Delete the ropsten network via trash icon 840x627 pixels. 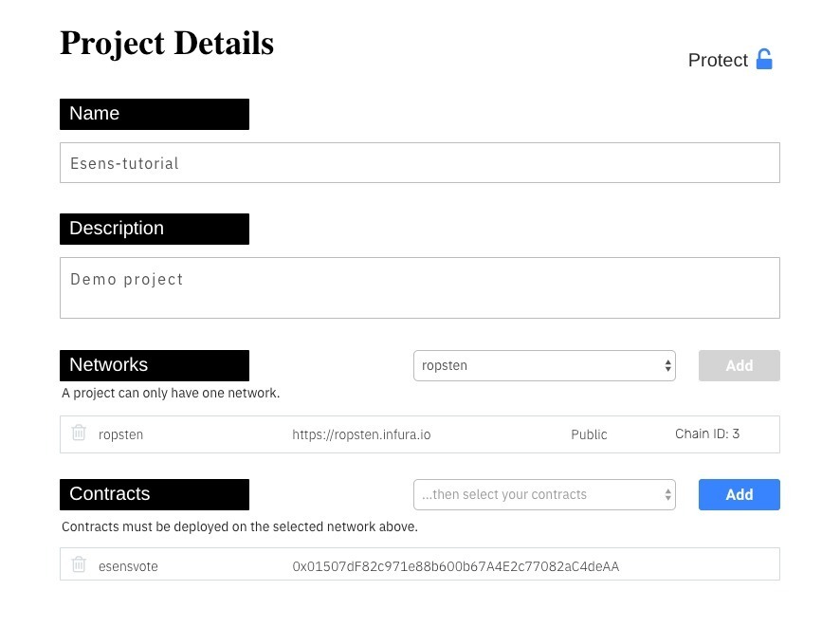click(x=79, y=432)
